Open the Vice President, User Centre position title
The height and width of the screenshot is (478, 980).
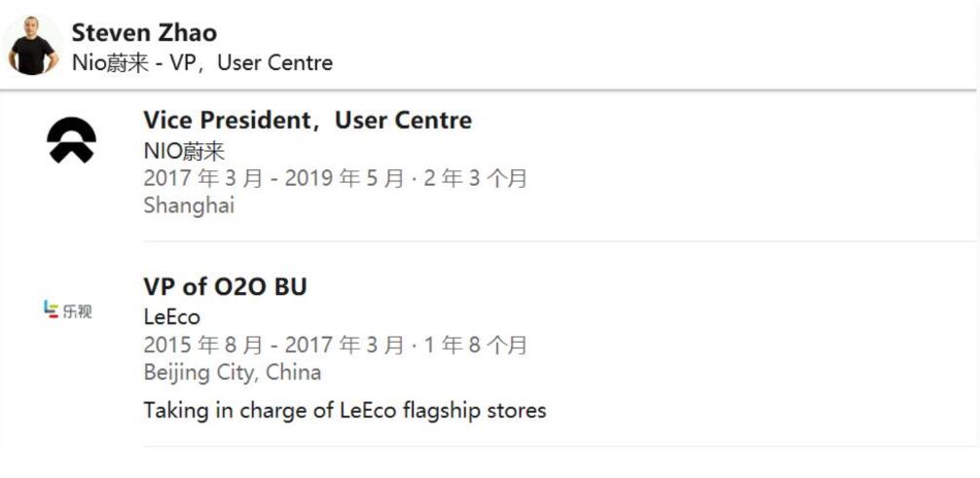[x=308, y=121]
